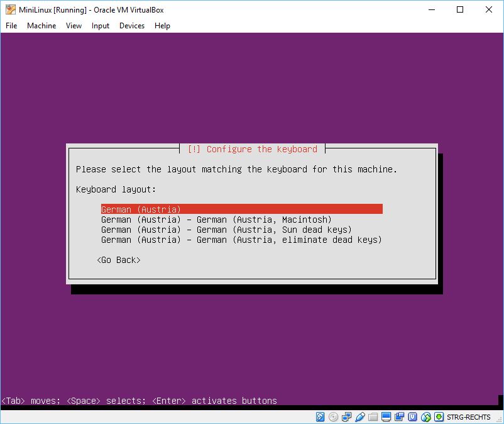504x424 pixels.
Task: Open the shared folders status icon
Action: pyautogui.click(x=373, y=417)
